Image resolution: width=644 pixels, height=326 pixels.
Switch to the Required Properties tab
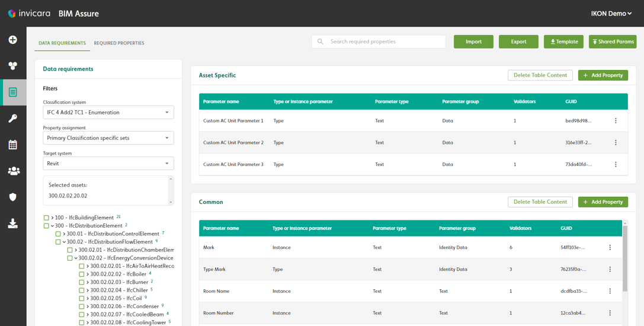(x=118, y=43)
